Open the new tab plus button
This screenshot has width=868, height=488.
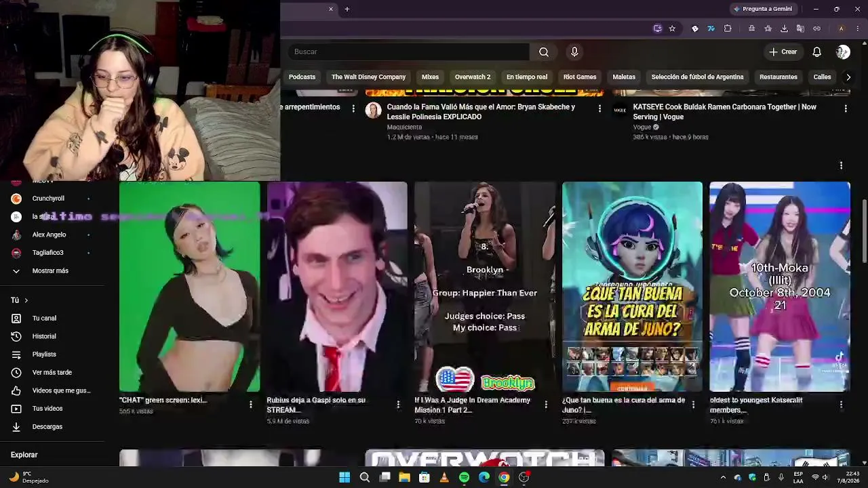pyautogui.click(x=347, y=9)
